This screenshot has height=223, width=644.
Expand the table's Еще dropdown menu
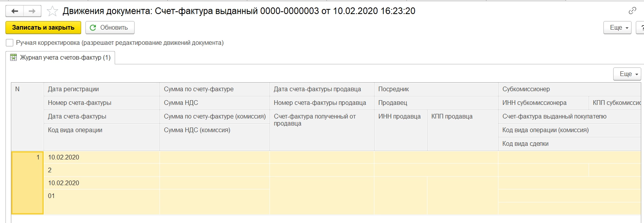[x=627, y=74]
